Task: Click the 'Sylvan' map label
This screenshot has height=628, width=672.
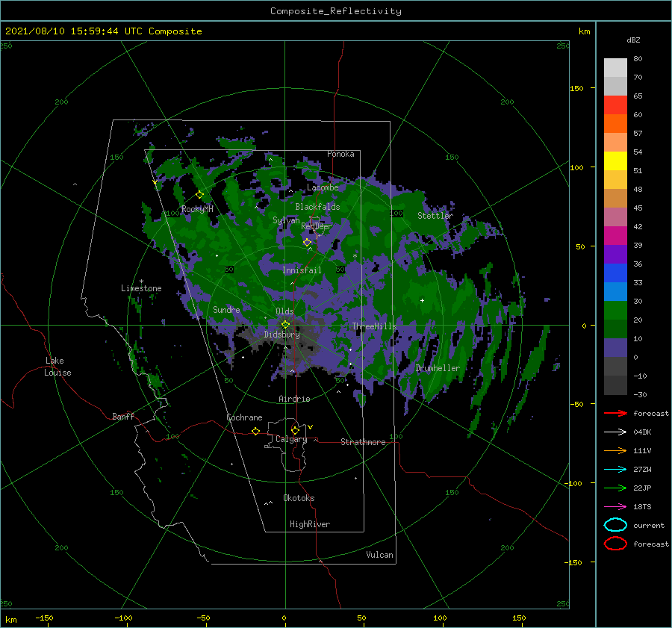Action: coord(286,220)
